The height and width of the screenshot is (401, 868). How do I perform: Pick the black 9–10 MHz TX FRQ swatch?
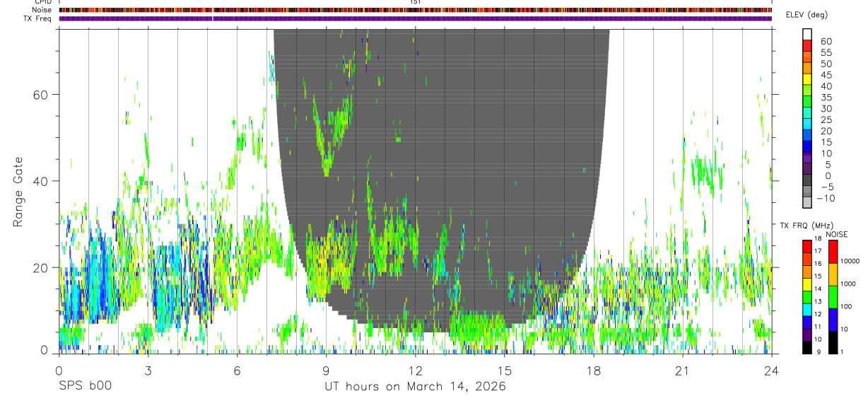point(807,347)
